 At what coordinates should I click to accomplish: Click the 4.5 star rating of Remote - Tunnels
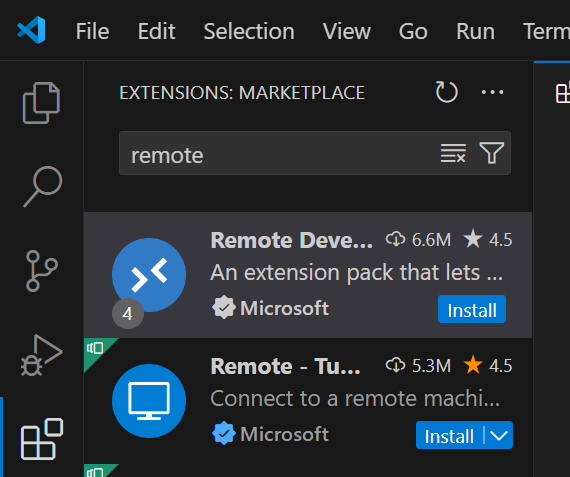[x=487, y=365]
